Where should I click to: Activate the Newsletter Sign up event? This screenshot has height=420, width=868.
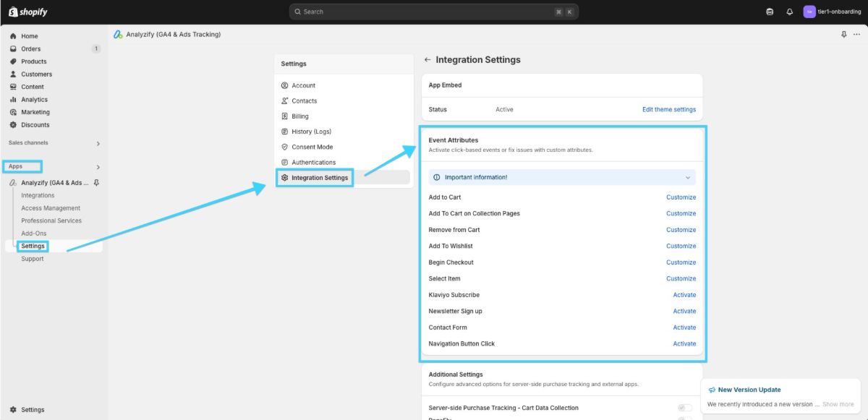point(684,311)
